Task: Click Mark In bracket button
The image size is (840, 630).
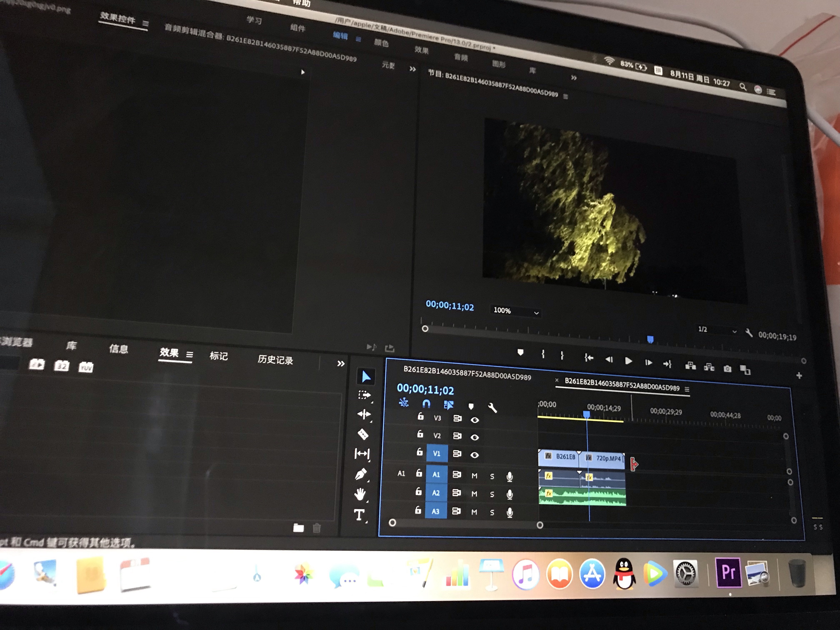Action: point(543,354)
